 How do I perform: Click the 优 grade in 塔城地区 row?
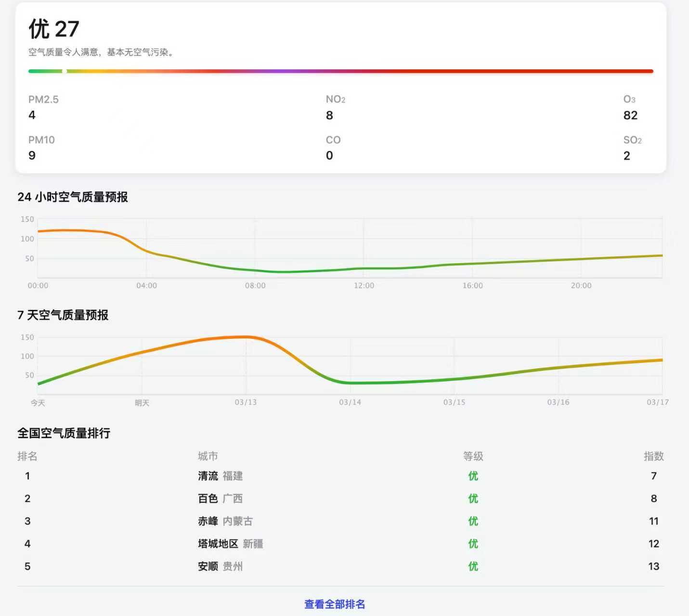coord(473,544)
